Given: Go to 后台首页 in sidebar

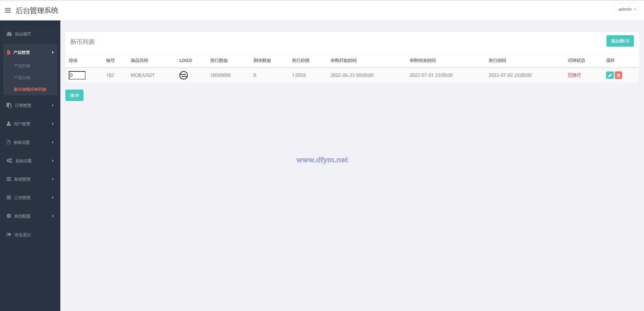Looking at the screenshot, I should (23, 34).
